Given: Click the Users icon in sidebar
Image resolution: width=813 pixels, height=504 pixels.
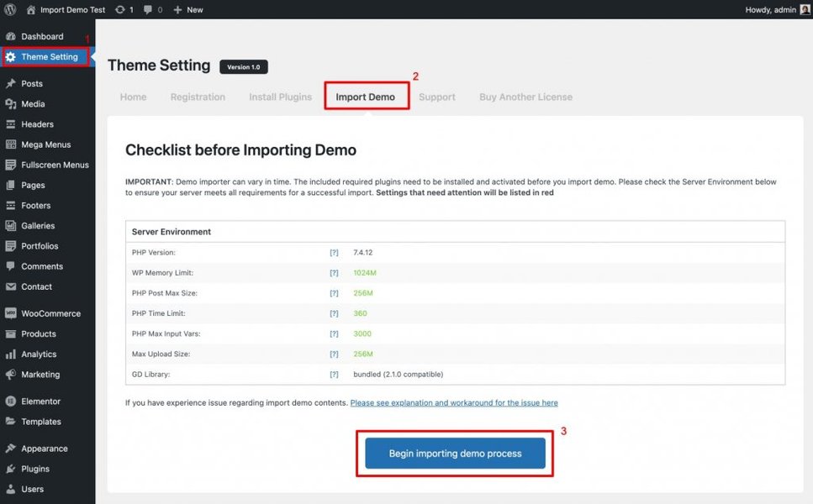Looking at the screenshot, I should (10, 489).
